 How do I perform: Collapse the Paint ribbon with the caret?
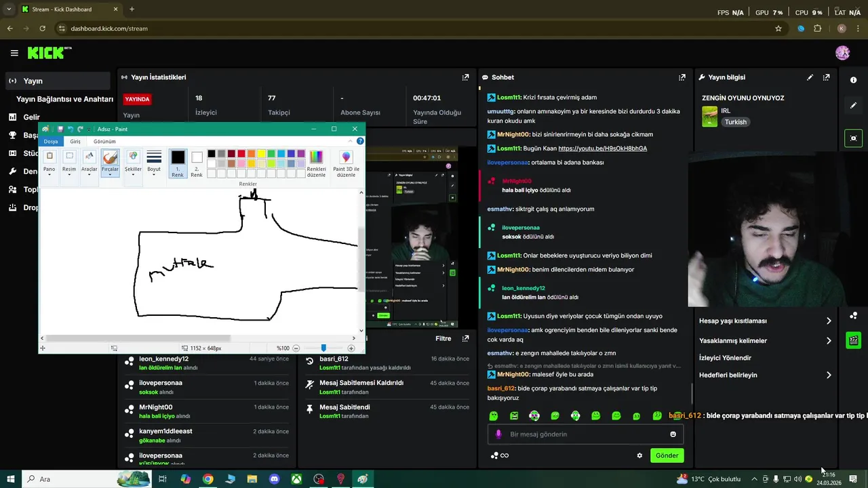coord(351,141)
